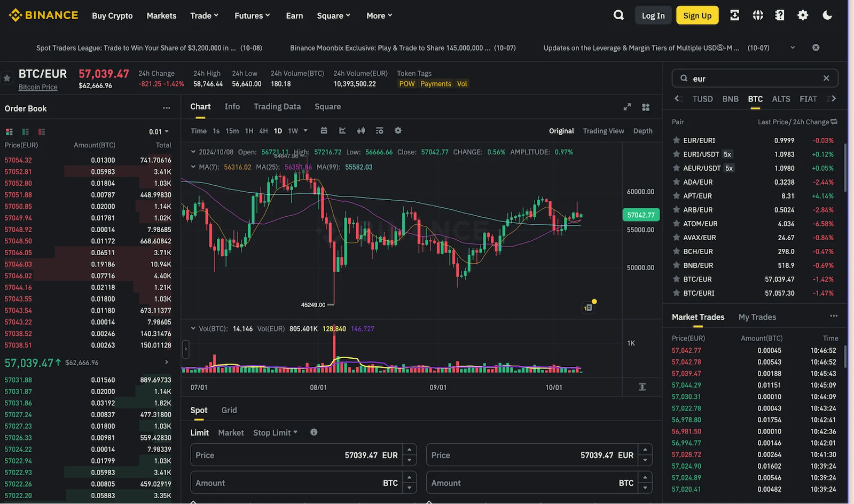854x504 pixels.
Task: Toggle dark mode moon icon
Action: (827, 15)
